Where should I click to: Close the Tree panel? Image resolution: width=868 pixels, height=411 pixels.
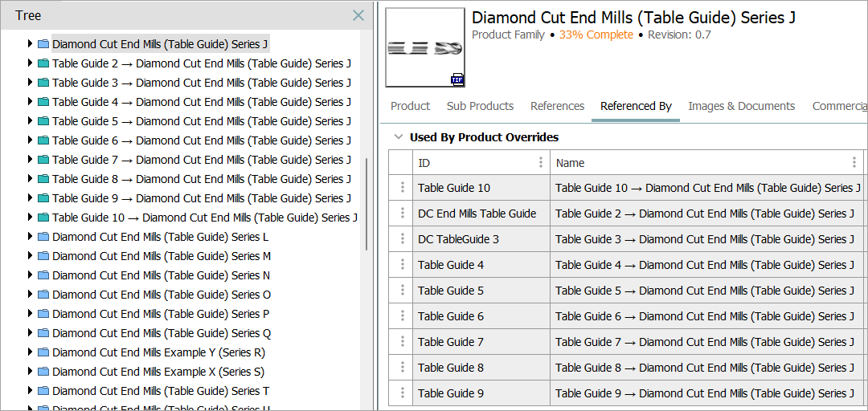click(x=358, y=15)
